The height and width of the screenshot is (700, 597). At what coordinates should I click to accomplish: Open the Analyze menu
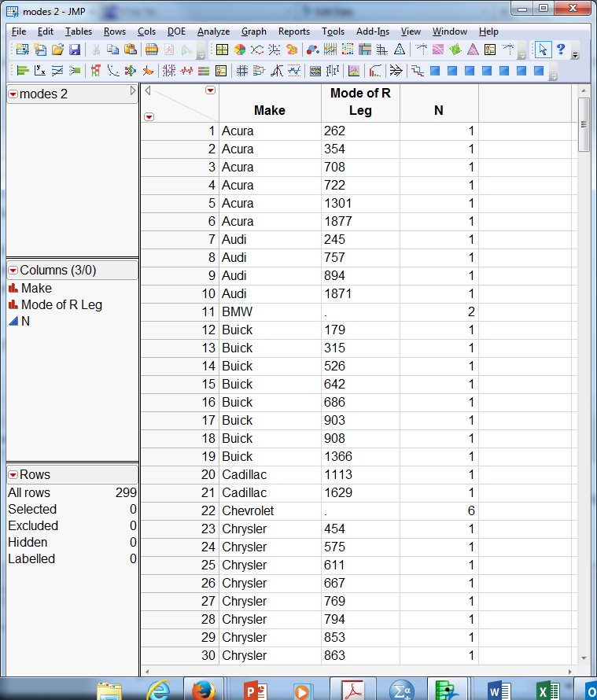pyautogui.click(x=213, y=31)
